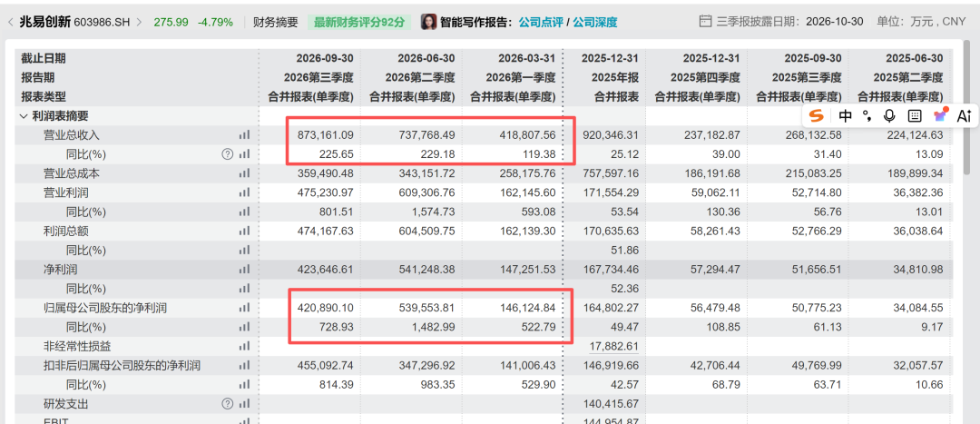
Task: Open chart icon for 归属母公司股东的净利润 row
Action: click(244, 308)
